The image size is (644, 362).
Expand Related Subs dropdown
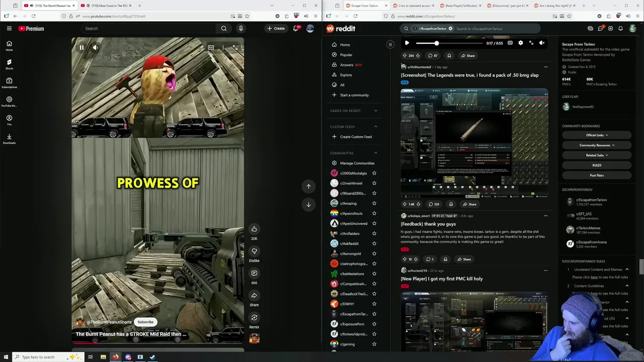pyautogui.click(x=597, y=155)
